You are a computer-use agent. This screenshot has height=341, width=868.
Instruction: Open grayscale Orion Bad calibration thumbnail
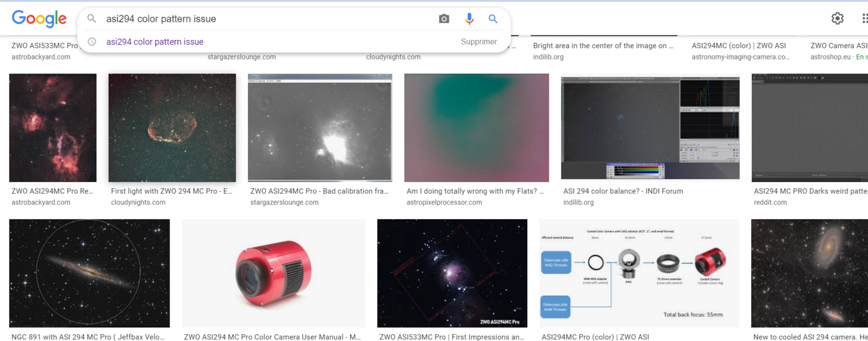(320, 128)
